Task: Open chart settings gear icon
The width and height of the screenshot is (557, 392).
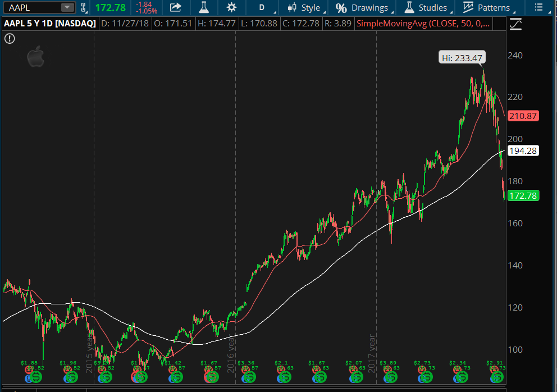Action: [x=231, y=7]
